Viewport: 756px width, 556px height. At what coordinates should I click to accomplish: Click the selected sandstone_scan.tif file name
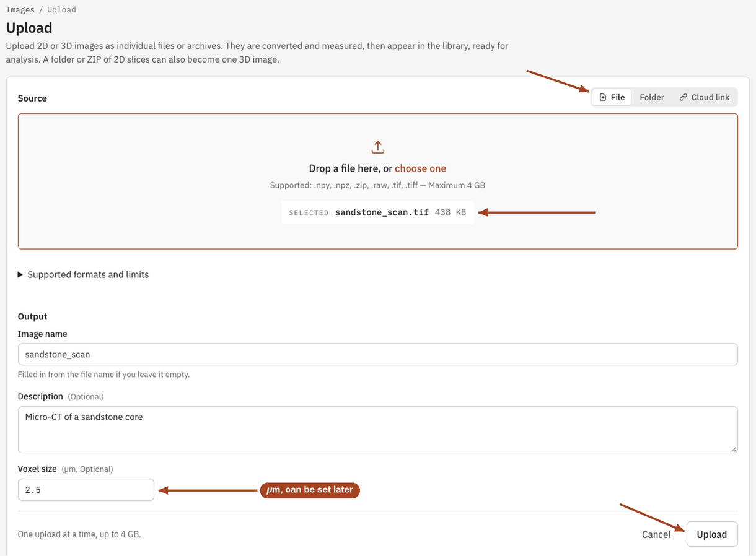382,212
